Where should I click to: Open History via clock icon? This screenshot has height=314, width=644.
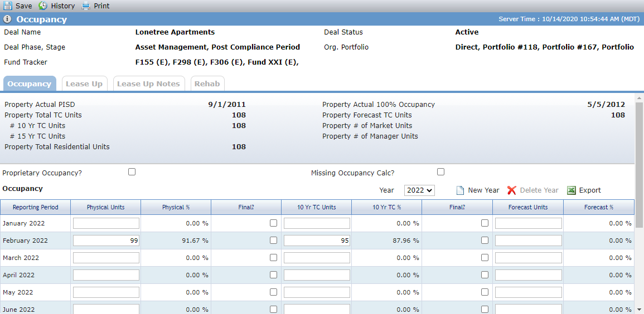pos(43,6)
